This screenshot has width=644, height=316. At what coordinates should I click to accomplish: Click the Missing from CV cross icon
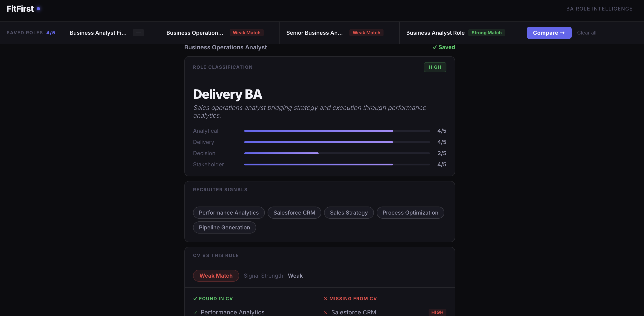[x=325, y=298]
